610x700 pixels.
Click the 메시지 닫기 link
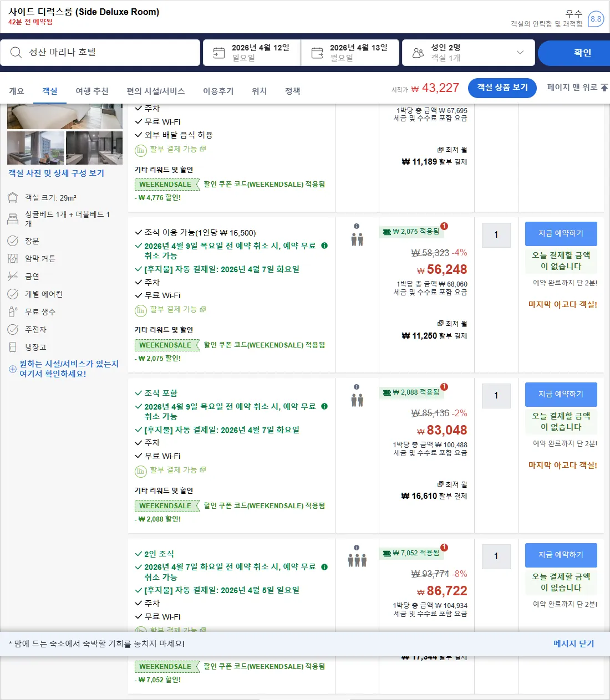point(574,643)
